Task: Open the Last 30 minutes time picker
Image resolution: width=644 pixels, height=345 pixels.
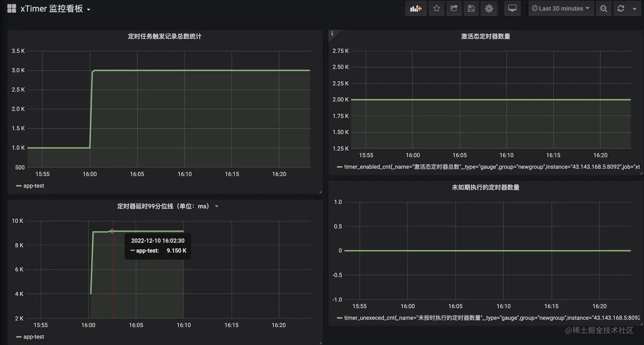Action: coord(561,9)
